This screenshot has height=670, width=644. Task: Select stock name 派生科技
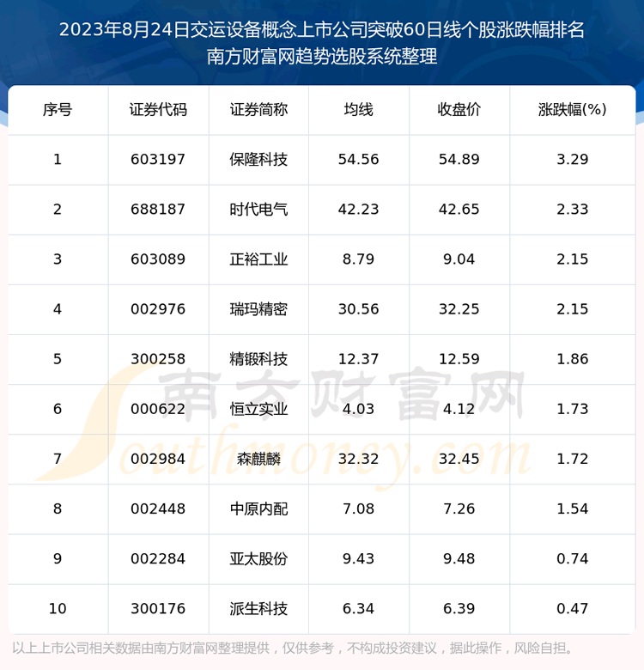[258, 608]
